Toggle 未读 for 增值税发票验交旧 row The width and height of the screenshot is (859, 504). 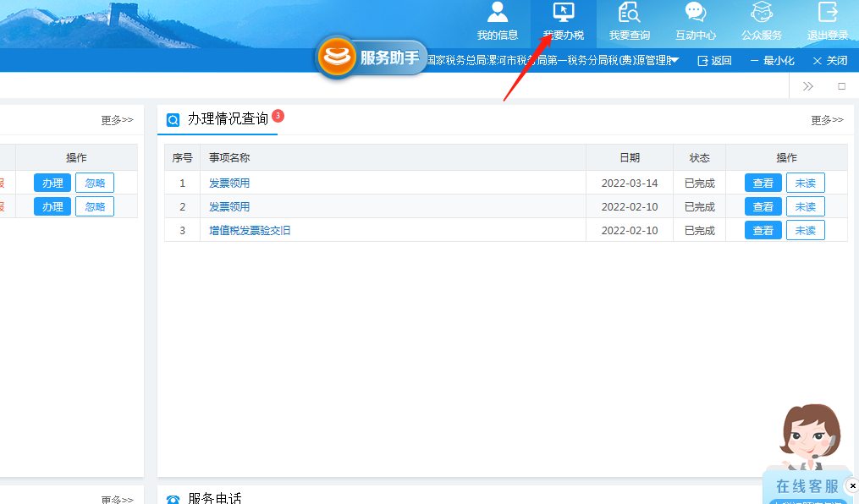coord(805,230)
